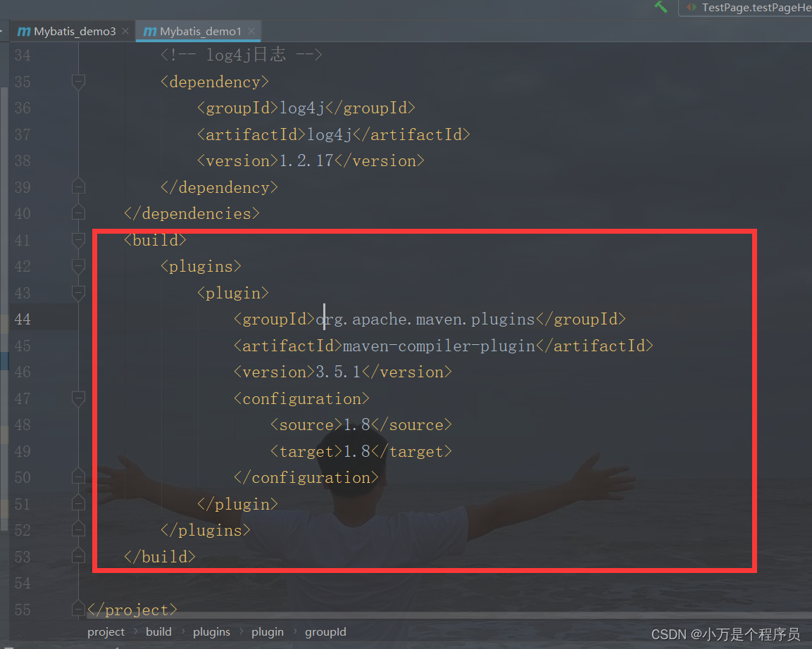Click the Maven icon on Mybatis_demo3 tab
812x649 pixels.
[23, 31]
